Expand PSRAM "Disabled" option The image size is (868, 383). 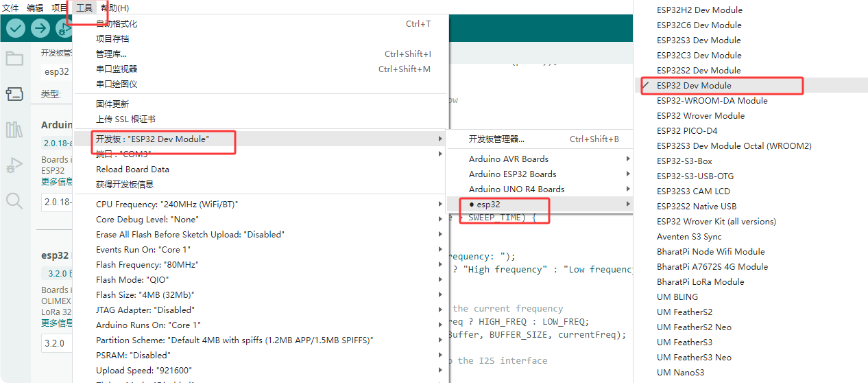point(261,355)
